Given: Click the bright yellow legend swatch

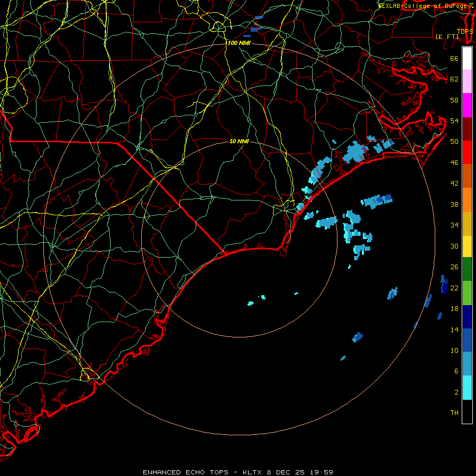Looking at the screenshot, I should pyautogui.click(x=467, y=246).
